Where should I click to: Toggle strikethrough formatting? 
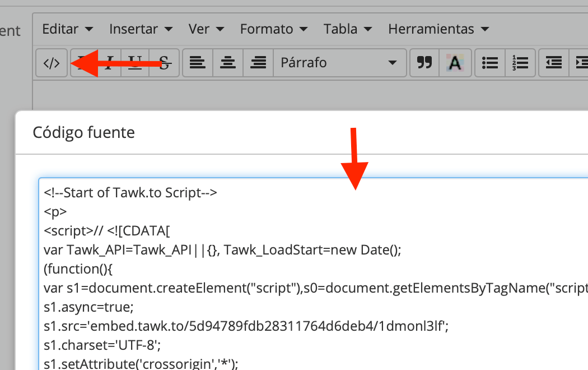pos(164,63)
